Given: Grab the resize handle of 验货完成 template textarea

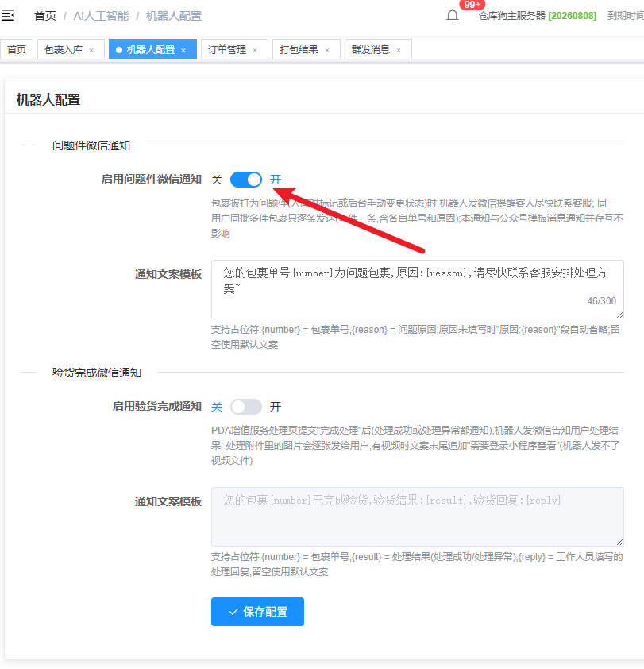Looking at the screenshot, I should tap(619, 543).
